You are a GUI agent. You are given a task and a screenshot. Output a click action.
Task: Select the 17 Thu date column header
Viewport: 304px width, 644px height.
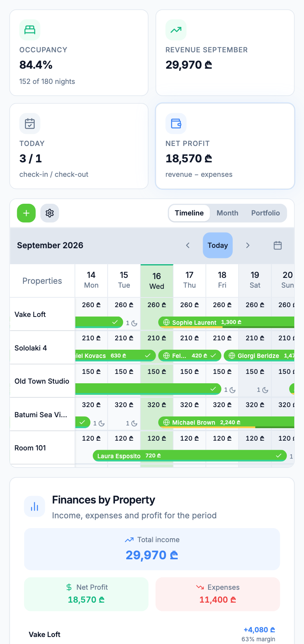(x=189, y=280)
